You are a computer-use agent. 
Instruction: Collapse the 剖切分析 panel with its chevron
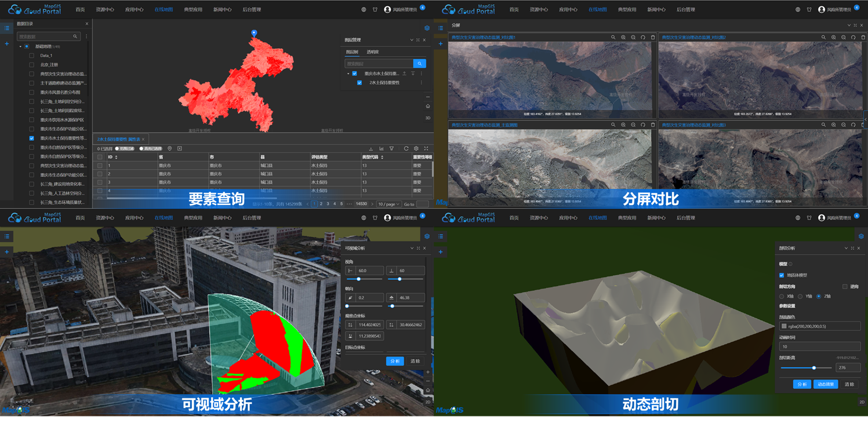pos(846,249)
